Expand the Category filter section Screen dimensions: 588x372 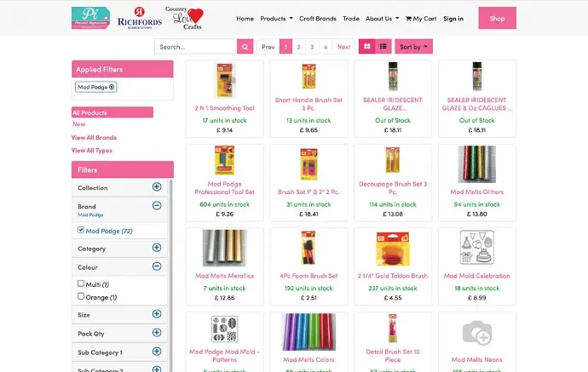click(x=157, y=248)
